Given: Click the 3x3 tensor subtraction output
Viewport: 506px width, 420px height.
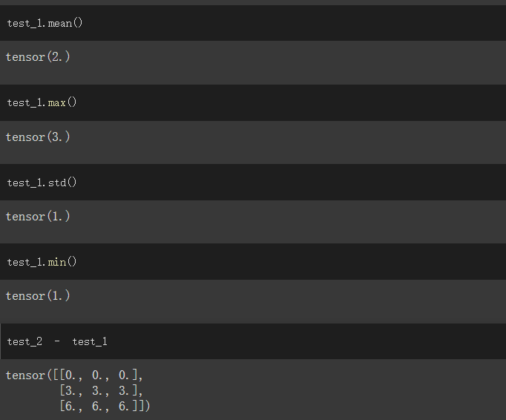Looking at the screenshot, I should coord(78,390).
